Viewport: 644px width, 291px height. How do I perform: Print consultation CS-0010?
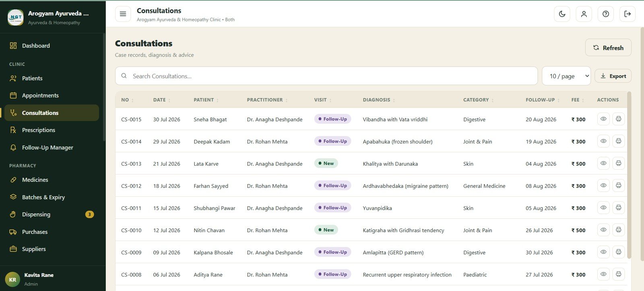(x=618, y=230)
